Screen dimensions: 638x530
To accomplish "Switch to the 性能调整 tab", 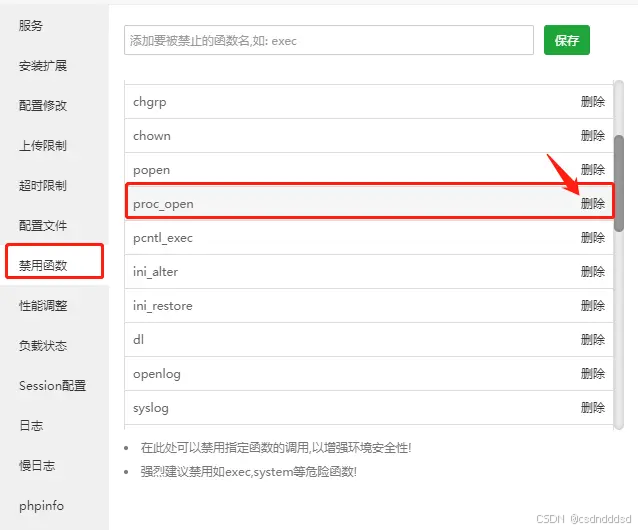I will [43, 305].
